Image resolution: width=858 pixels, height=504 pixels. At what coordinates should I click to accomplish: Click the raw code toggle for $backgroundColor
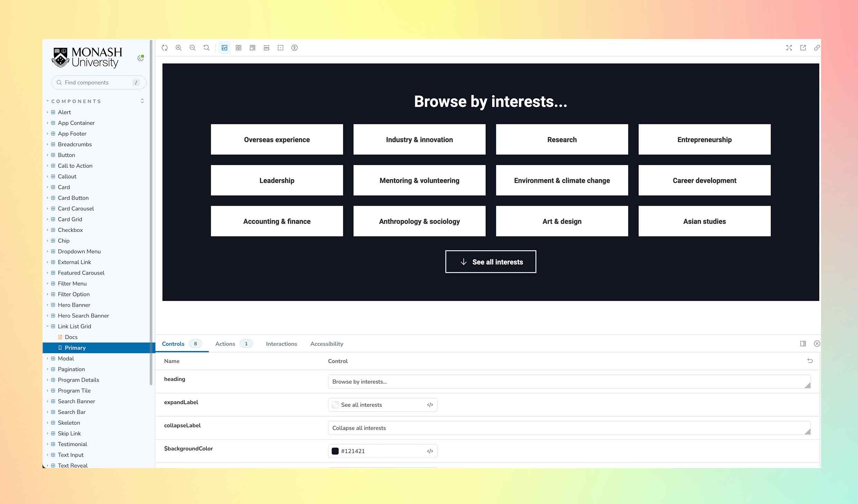tap(430, 451)
